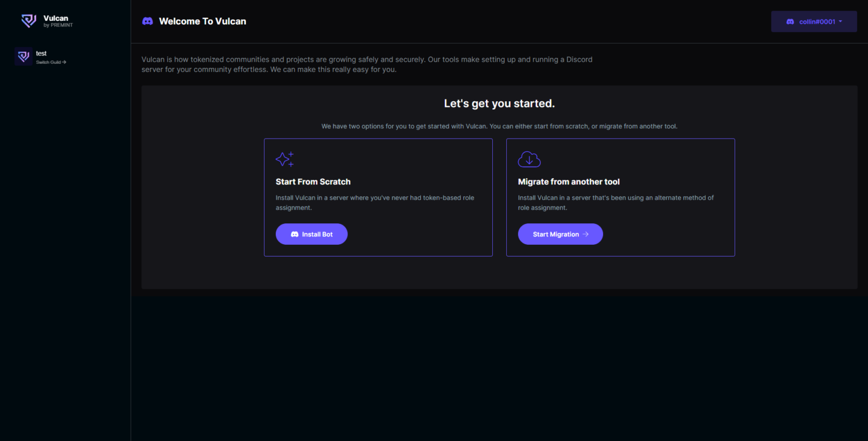Select the Migrate from another tool card
This screenshot has height=441, width=868.
click(x=620, y=197)
